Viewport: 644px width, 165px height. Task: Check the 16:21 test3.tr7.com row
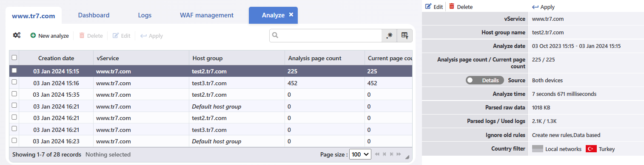tap(14, 129)
